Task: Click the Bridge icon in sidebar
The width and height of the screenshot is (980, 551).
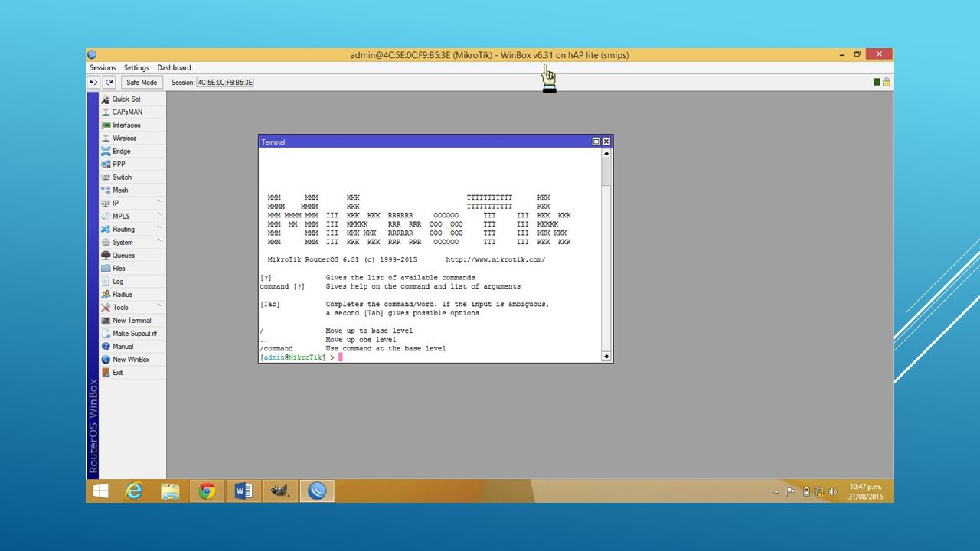Action: coord(106,152)
